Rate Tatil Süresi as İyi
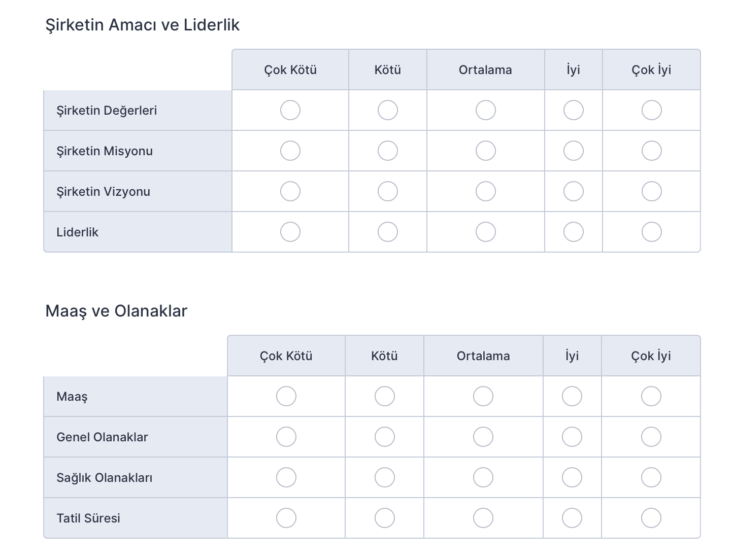 572,518
